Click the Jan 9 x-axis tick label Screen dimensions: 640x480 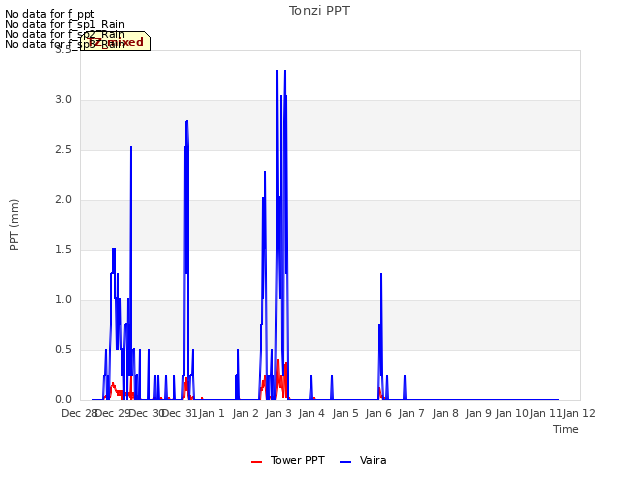point(478,413)
